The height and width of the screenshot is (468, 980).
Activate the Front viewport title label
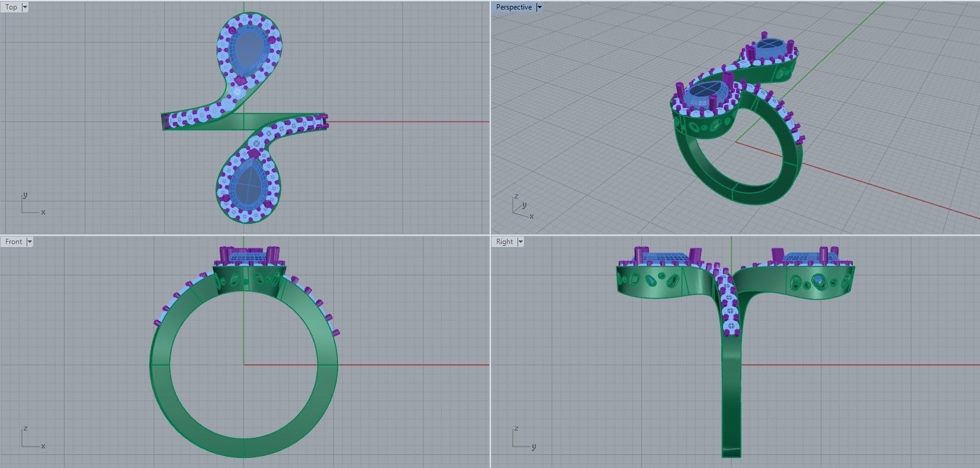pyautogui.click(x=14, y=242)
